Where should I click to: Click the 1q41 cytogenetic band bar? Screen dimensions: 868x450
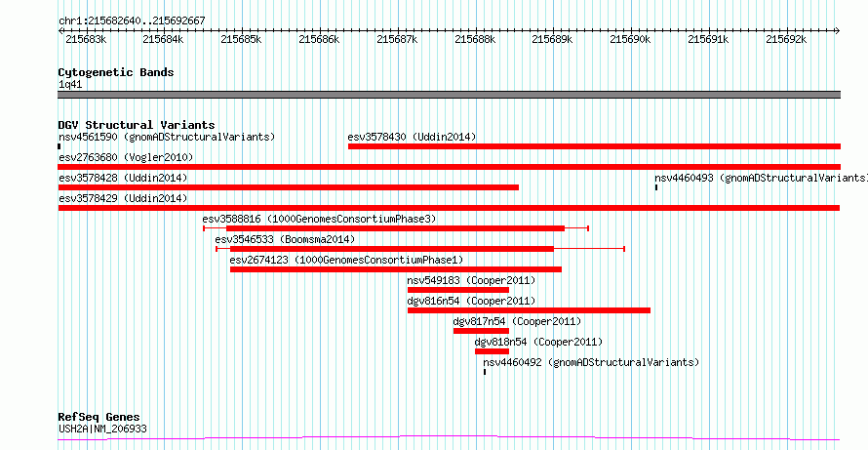coord(449,95)
